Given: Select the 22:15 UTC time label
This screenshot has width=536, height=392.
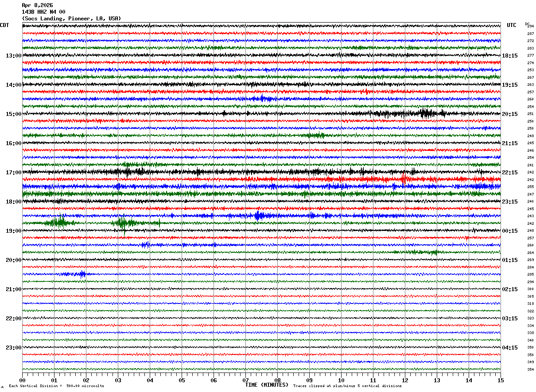Looking at the screenshot, I should [510, 172].
